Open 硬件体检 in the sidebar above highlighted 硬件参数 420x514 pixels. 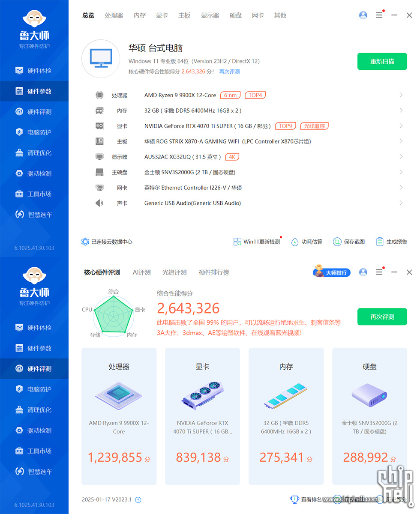[x=34, y=71]
